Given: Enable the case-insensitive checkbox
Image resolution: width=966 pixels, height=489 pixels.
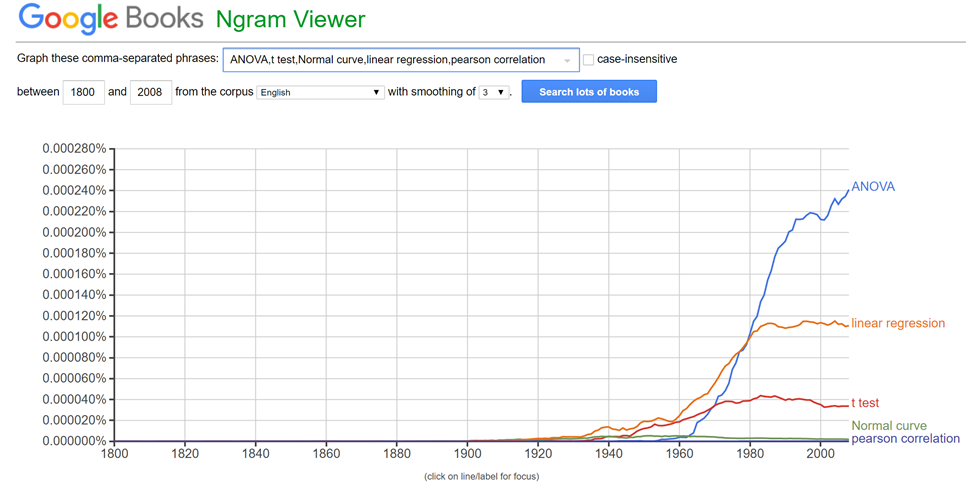Looking at the screenshot, I should 588,60.
